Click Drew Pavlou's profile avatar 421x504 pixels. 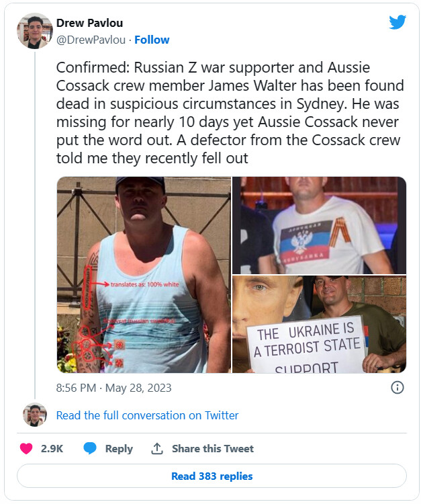click(35, 31)
